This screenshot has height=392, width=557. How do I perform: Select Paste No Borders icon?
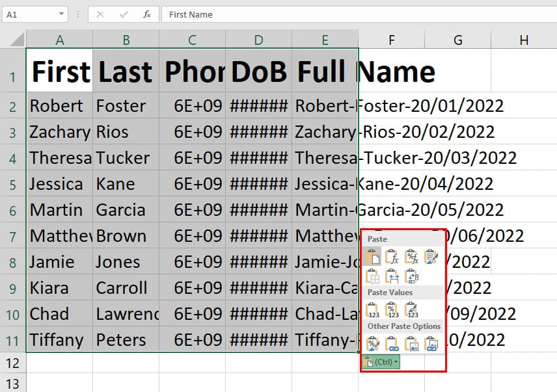[372, 276]
